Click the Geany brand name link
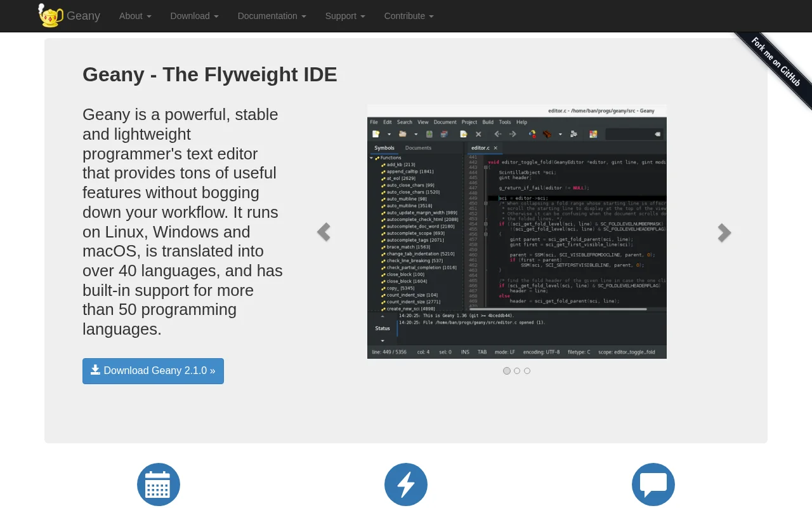812x508 pixels. pos(83,16)
